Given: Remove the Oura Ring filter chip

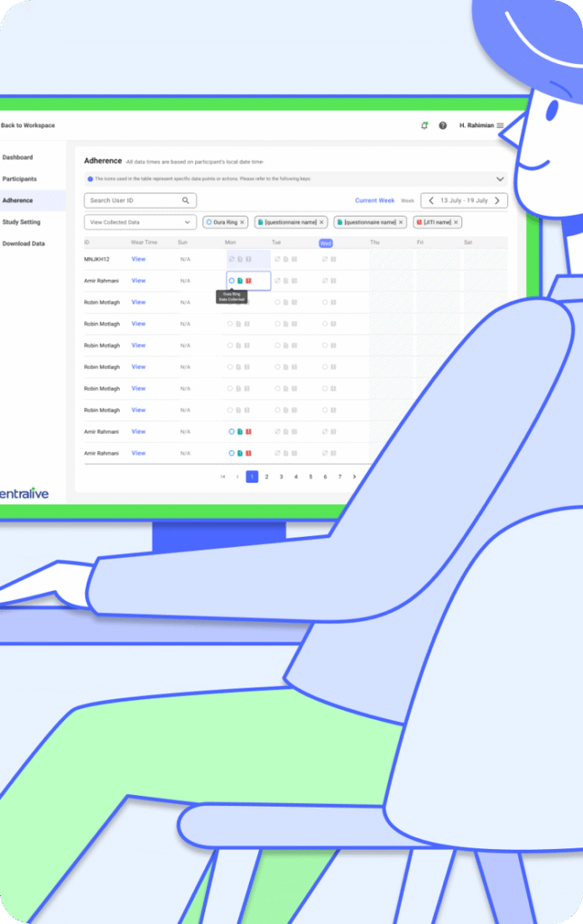Looking at the screenshot, I should (243, 222).
